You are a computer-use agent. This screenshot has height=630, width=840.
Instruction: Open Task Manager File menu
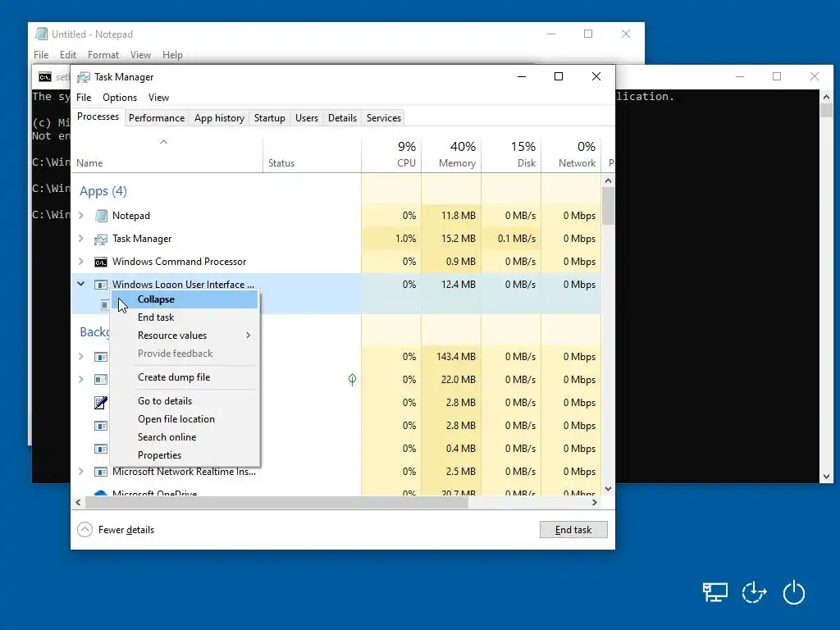click(x=84, y=98)
